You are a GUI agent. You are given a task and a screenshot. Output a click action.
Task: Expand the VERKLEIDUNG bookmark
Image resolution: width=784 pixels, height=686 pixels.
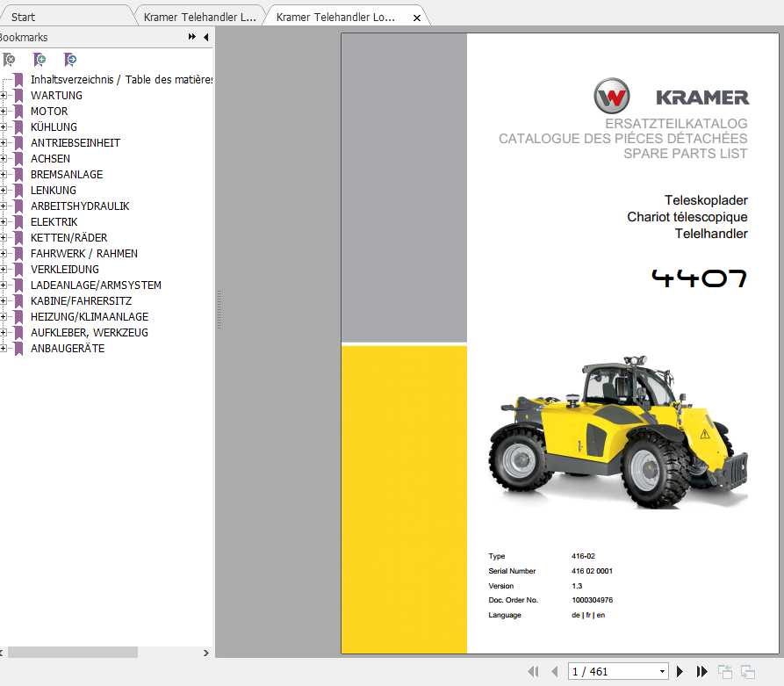[x=3, y=269]
